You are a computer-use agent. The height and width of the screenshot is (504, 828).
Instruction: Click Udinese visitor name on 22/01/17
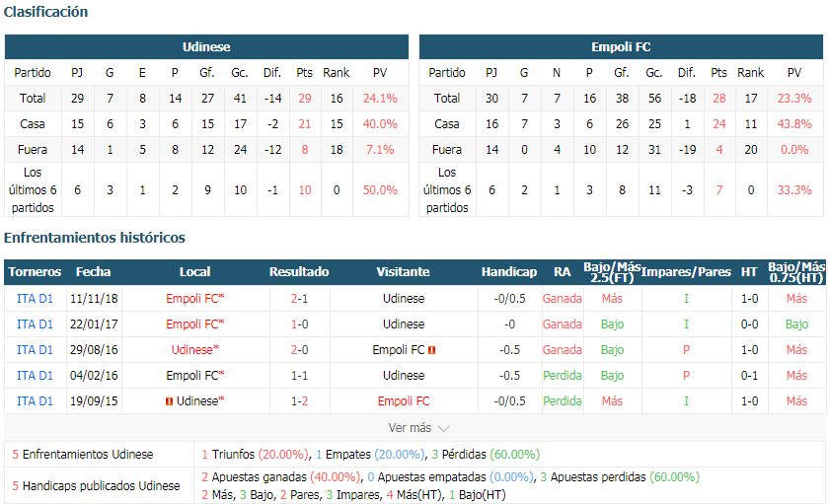coord(404,324)
